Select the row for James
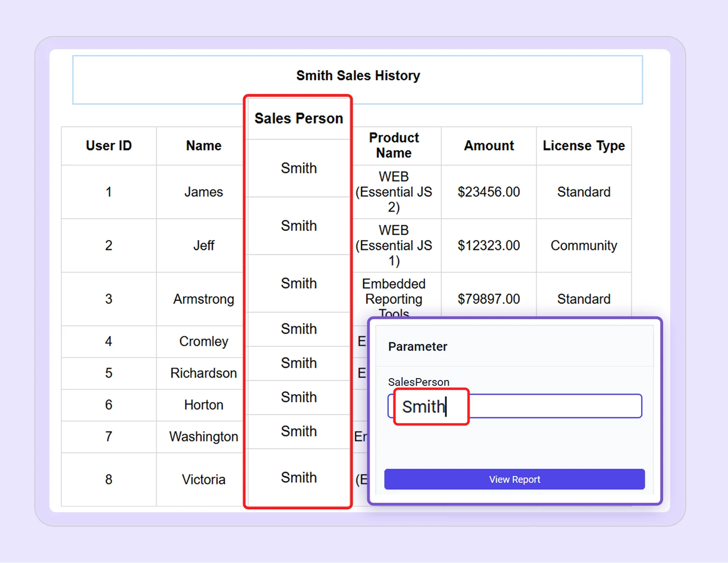 [x=203, y=192]
